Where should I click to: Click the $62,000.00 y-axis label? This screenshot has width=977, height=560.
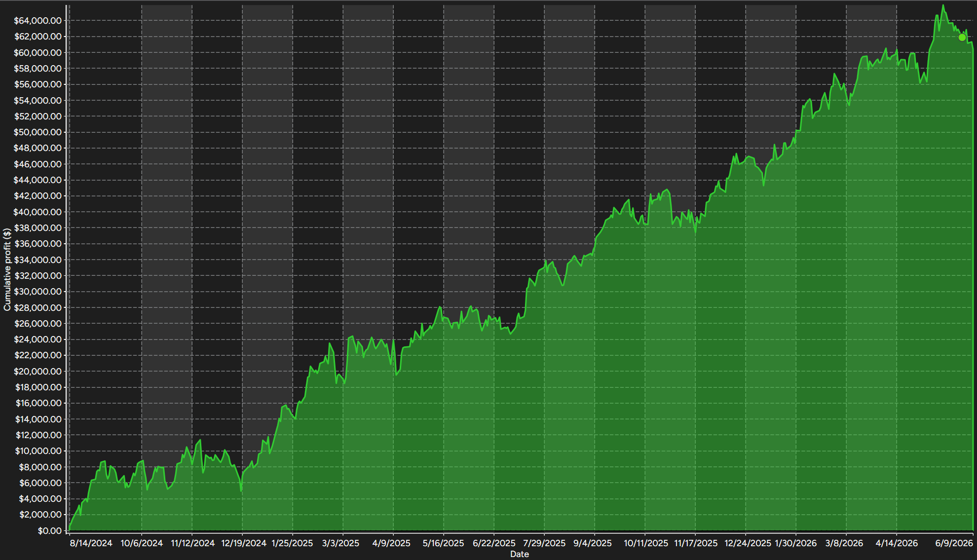pos(38,37)
